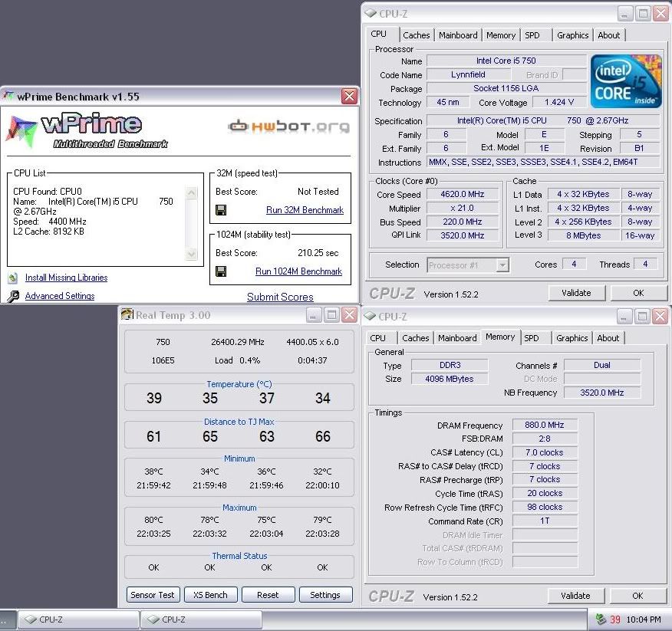Open the About tab in top CPU-Z

(x=608, y=35)
